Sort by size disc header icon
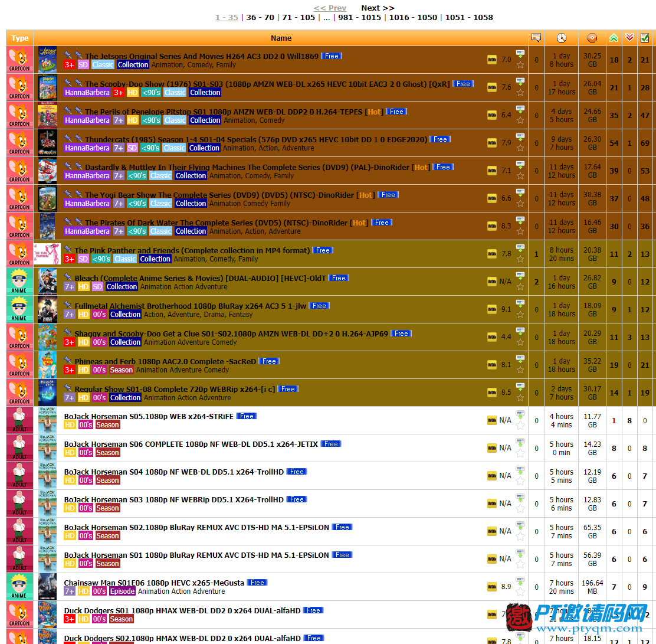Viewport: 656px width, 644px height. point(592,38)
